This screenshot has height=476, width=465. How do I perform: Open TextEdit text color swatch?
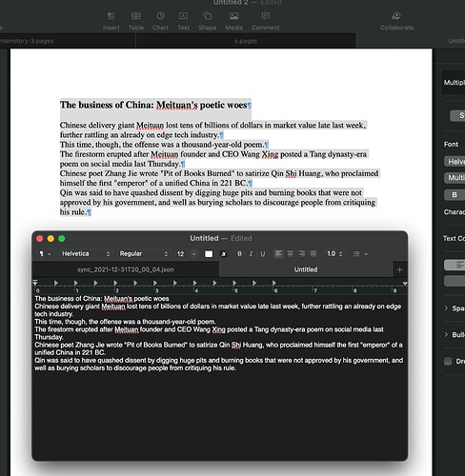coord(209,254)
